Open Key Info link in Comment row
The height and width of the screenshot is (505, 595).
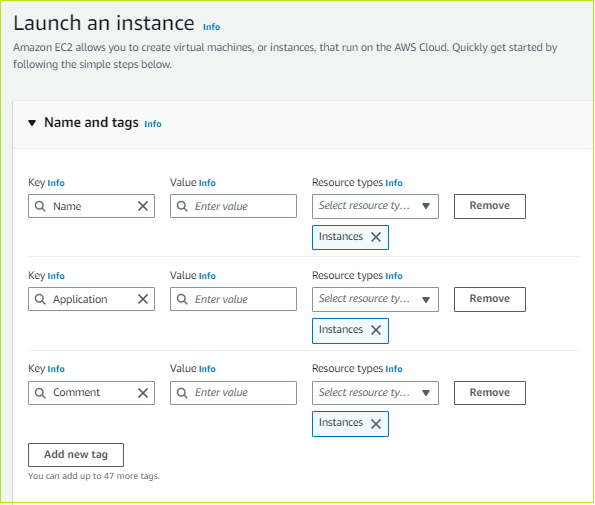pyautogui.click(x=56, y=369)
